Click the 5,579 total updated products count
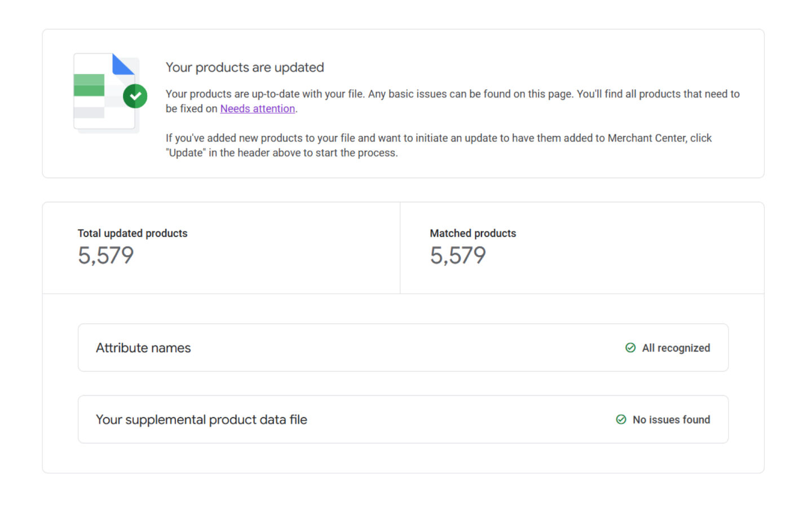The width and height of the screenshot is (812, 508). [x=105, y=255]
